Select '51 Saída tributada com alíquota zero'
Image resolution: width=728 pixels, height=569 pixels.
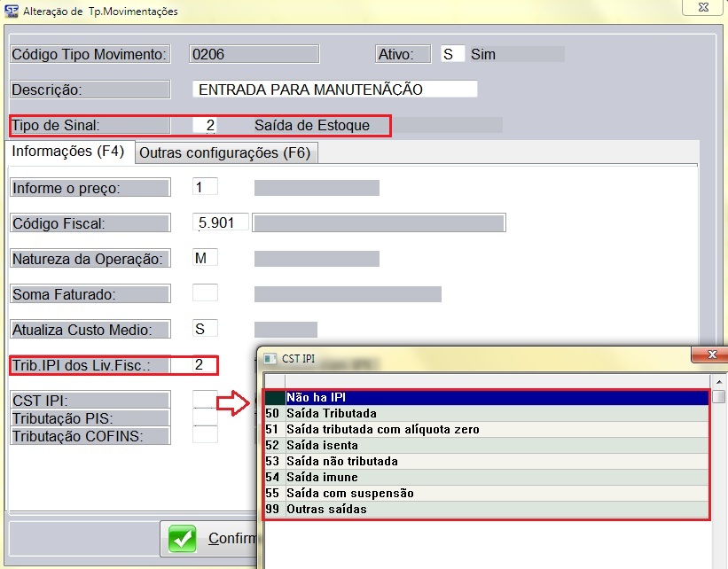[487, 430]
